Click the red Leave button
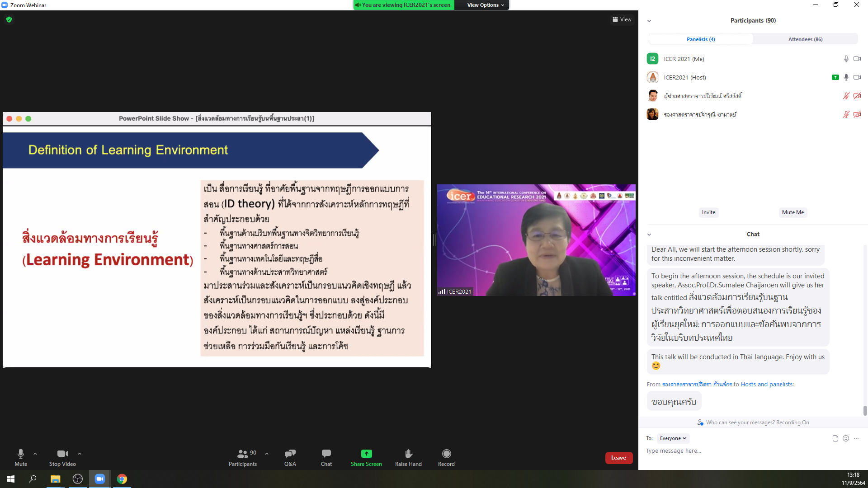 [618, 458]
